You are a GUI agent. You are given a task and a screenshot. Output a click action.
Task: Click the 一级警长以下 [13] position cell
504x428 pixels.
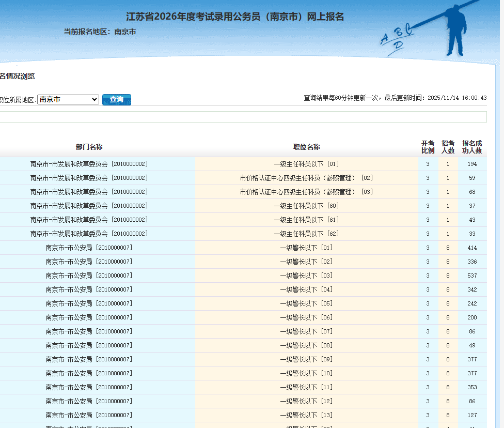[306, 415]
